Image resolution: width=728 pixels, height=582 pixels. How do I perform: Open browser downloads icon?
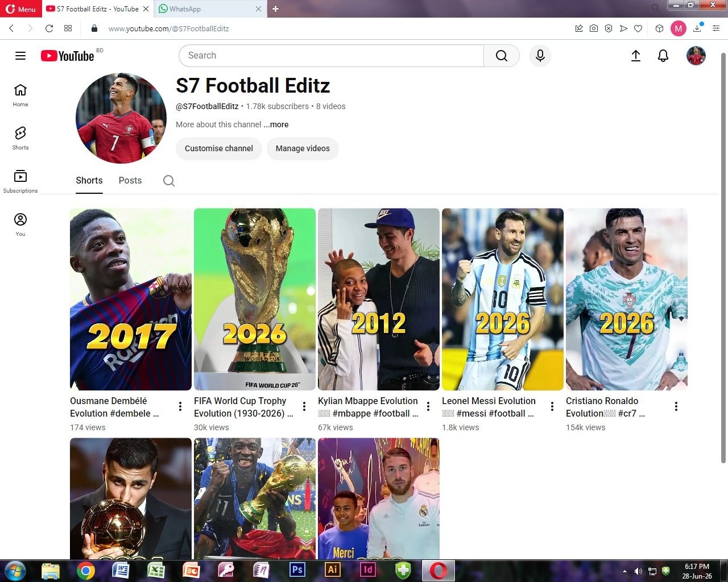coord(697,28)
